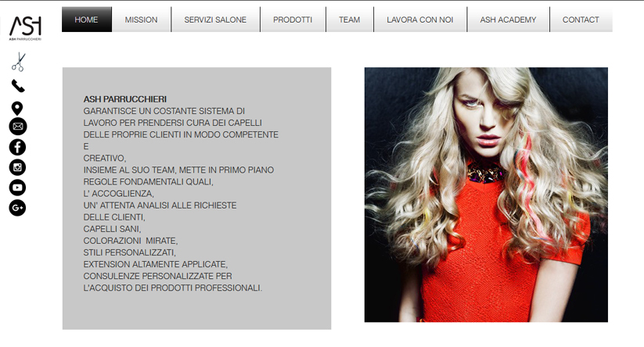Open the PRODOTTI menu item
Image resolution: width=644 pixels, height=347 pixels.
293,20
